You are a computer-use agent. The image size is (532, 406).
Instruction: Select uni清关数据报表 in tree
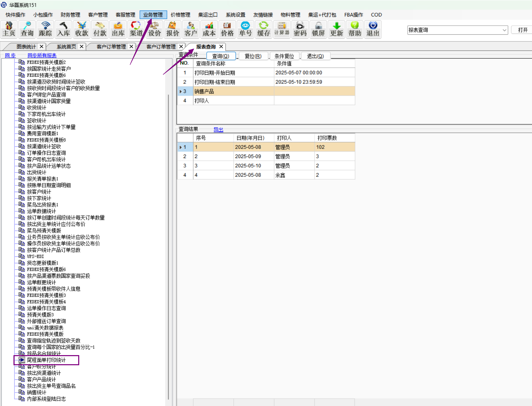click(45, 328)
